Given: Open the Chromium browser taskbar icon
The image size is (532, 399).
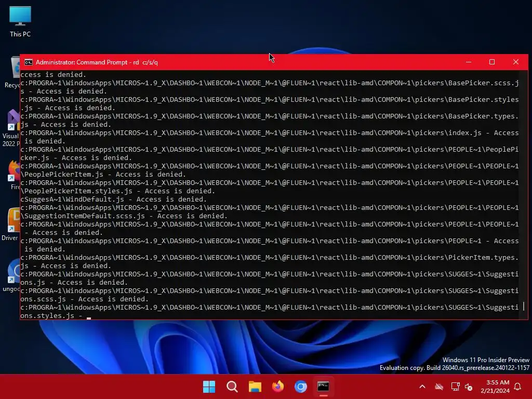Looking at the screenshot, I should (301, 387).
